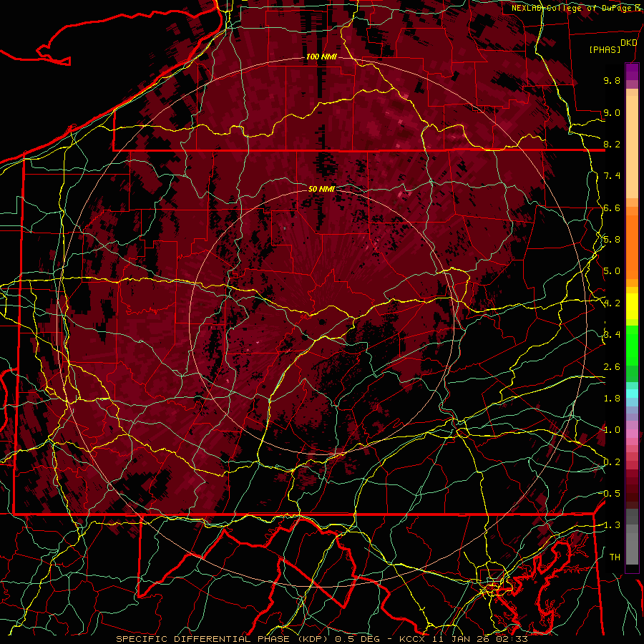
Task: Click the [PHAS] legend label
Action: point(605,49)
